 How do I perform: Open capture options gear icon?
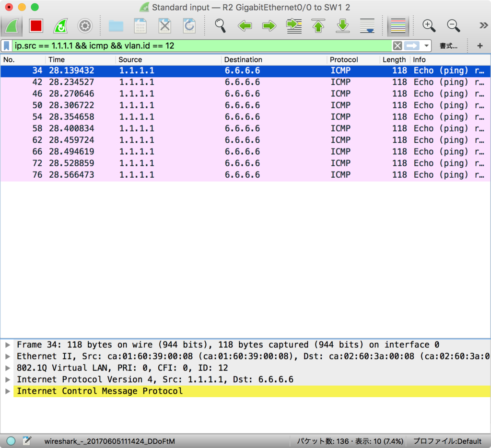85,26
